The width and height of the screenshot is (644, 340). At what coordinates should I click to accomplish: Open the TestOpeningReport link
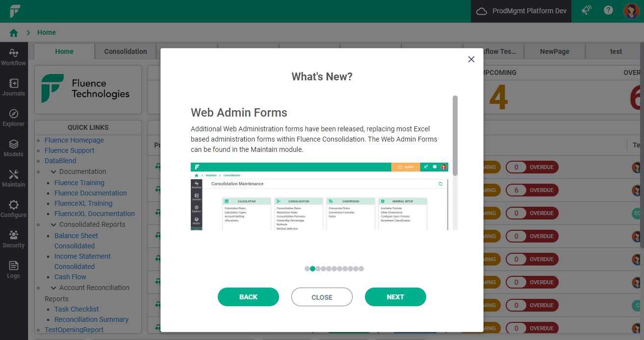point(74,330)
